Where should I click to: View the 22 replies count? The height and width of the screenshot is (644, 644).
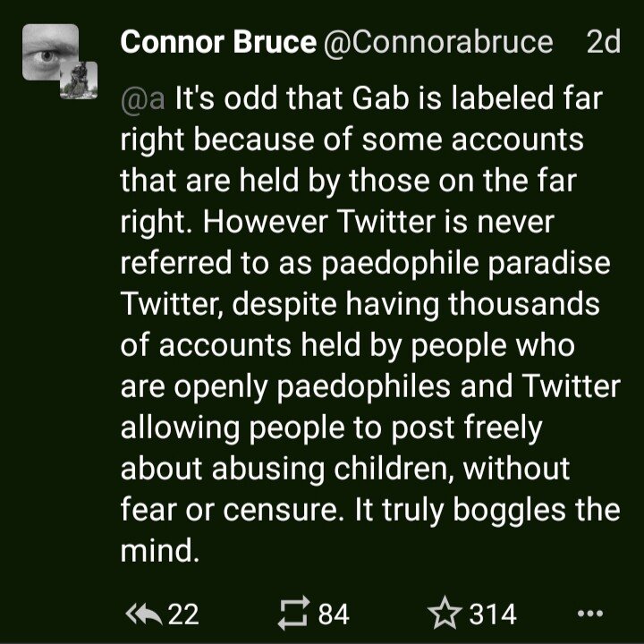pyautogui.click(x=183, y=614)
